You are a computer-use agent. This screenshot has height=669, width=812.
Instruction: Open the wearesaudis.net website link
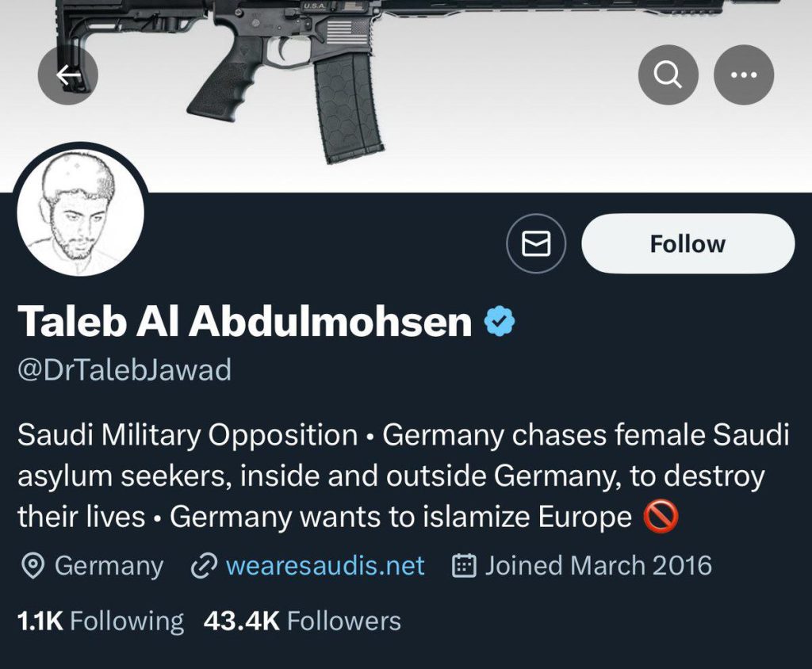pos(325,566)
